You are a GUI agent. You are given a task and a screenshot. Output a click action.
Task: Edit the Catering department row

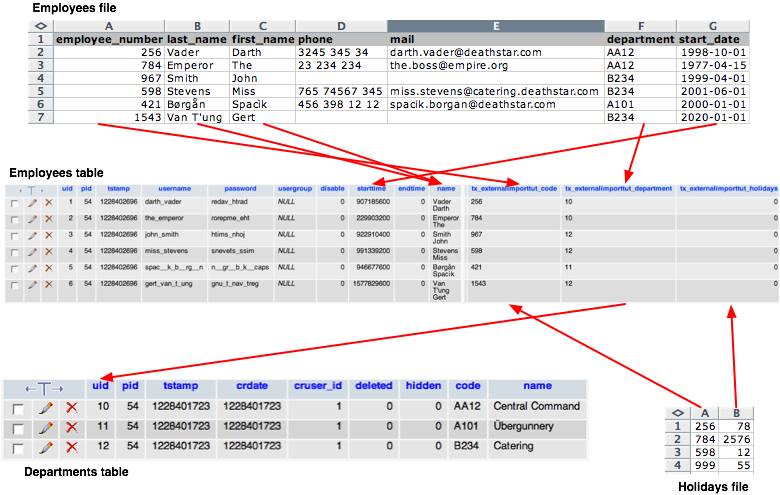click(x=46, y=446)
